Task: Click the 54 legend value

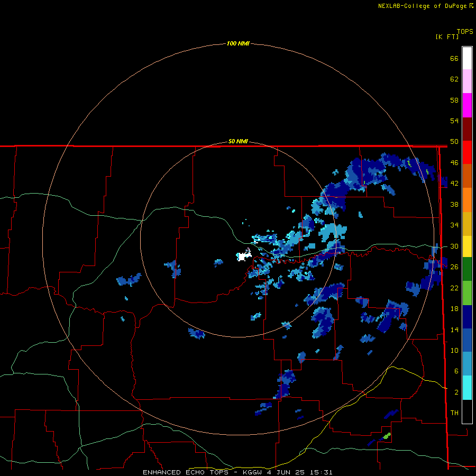Action: (x=454, y=121)
